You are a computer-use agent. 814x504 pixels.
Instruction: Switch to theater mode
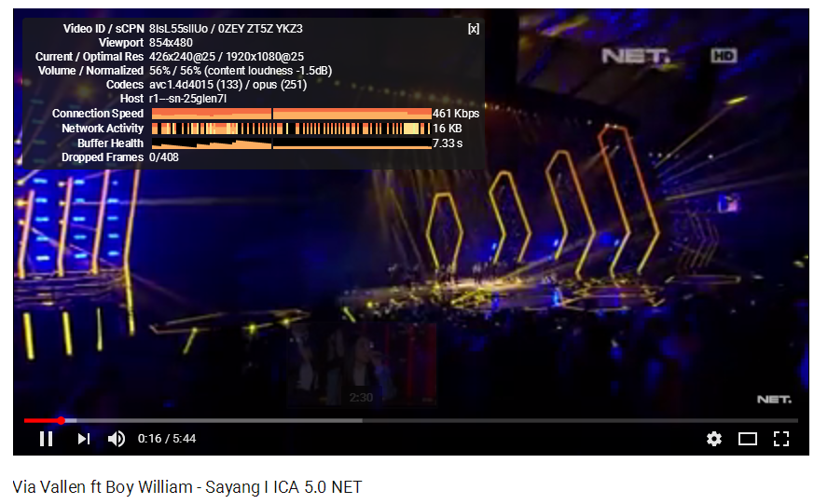point(748,439)
